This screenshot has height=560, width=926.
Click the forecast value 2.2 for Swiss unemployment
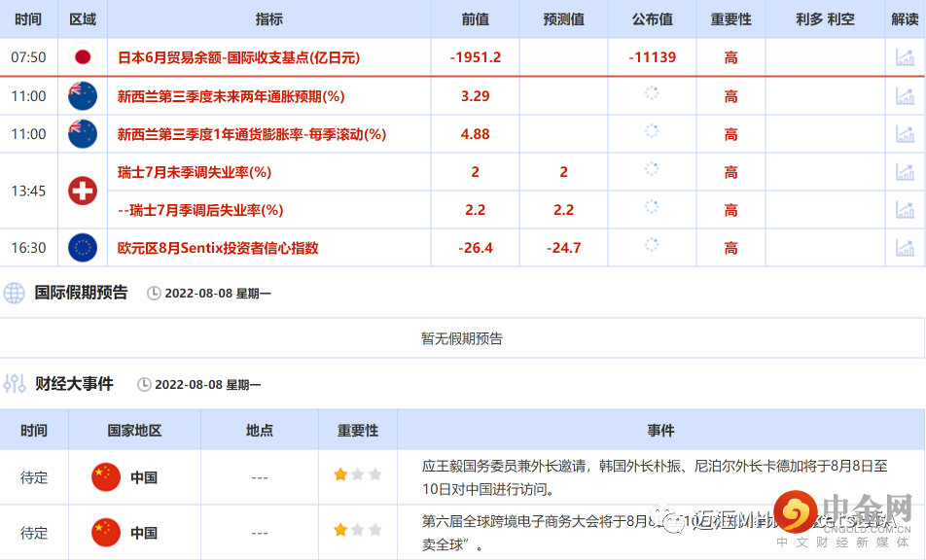(x=563, y=209)
